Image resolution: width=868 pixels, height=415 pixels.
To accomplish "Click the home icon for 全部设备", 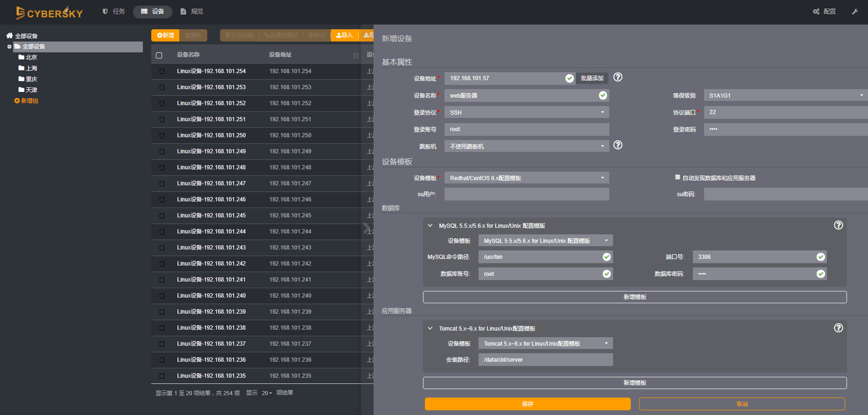I will [x=10, y=36].
